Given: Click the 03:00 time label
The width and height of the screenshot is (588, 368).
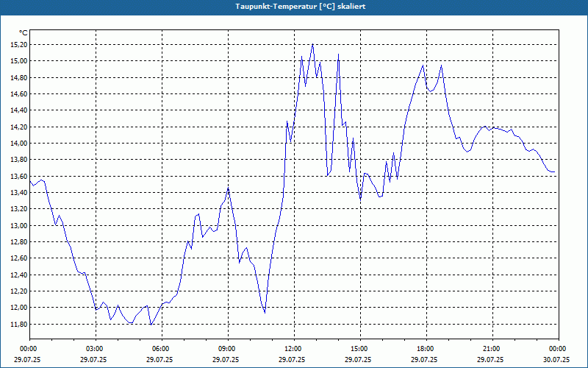Looking at the screenshot, I should 96,349.
